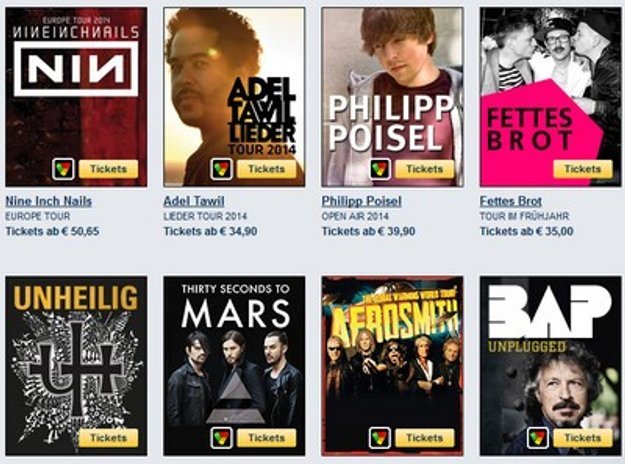Open the Adel Tawil artist link
The image size is (625, 464).
[194, 201]
